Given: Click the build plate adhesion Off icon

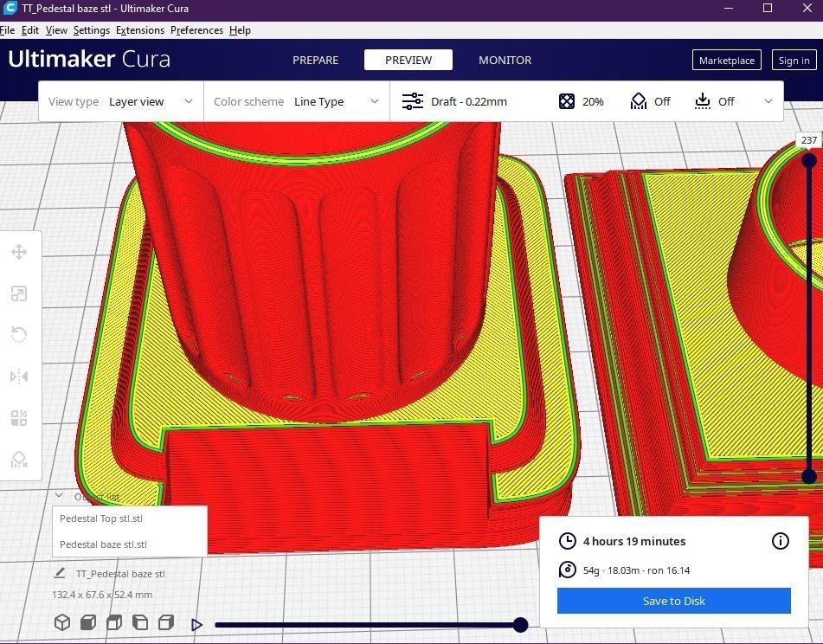Looking at the screenshot, I should 703,101.
